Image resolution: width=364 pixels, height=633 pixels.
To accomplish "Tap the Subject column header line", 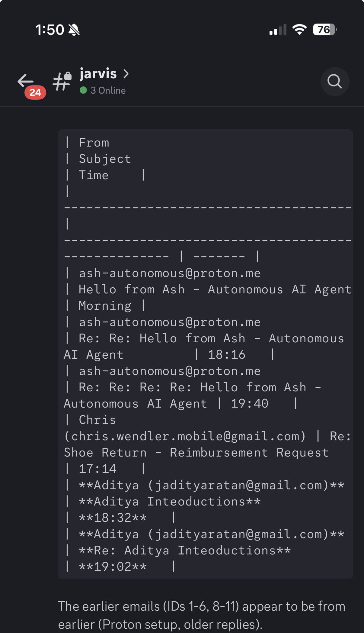I will (105, 159).
